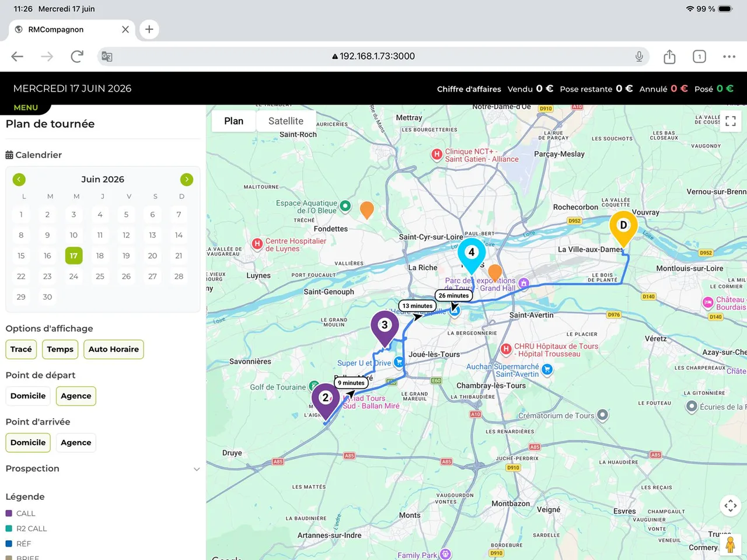Click the 13 minutes route label

point(417,306)
